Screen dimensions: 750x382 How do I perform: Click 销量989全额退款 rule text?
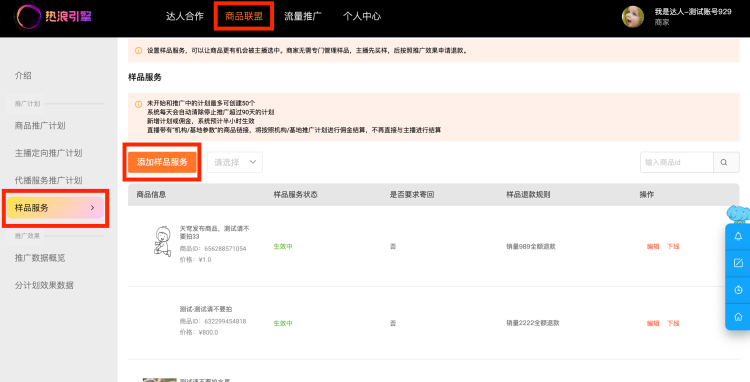click(x=531, y=247)
